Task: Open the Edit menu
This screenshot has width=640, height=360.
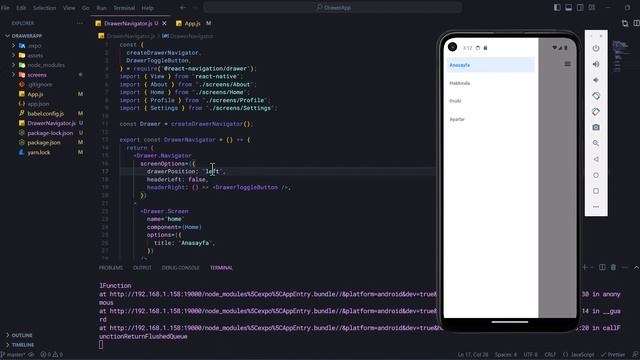Action: coord(21,8)
